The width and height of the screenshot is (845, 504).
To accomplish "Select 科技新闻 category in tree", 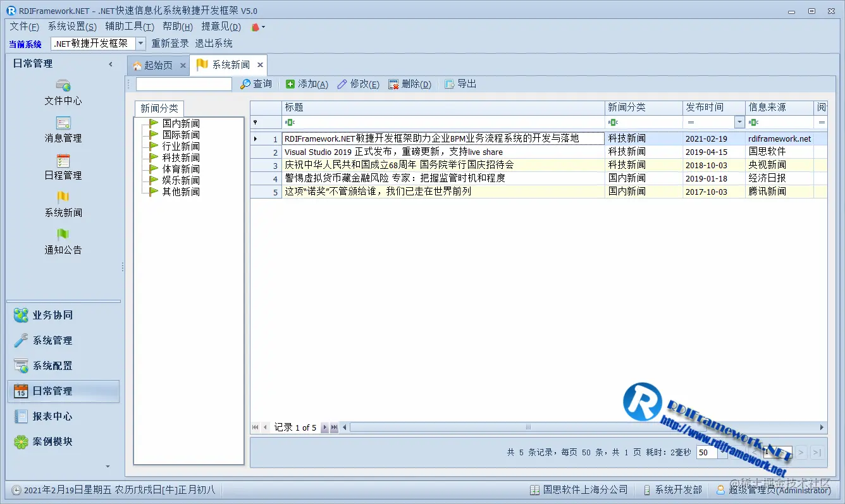I will tap(181, 157).
